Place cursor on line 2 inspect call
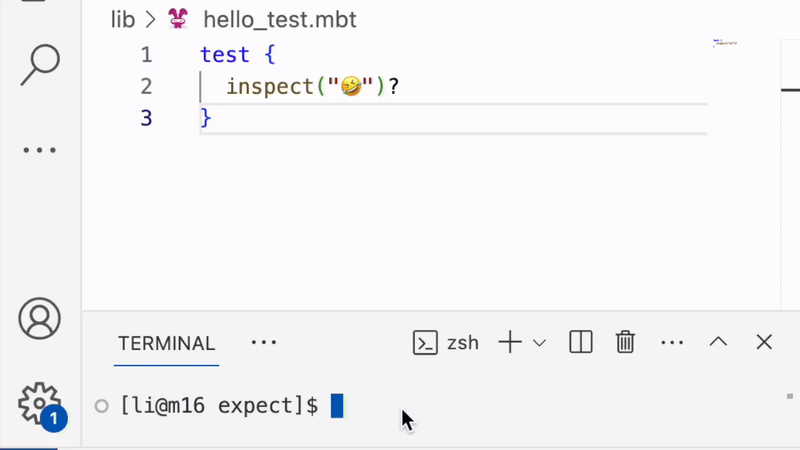Screen dimensions: 800x450 point(270,87)
